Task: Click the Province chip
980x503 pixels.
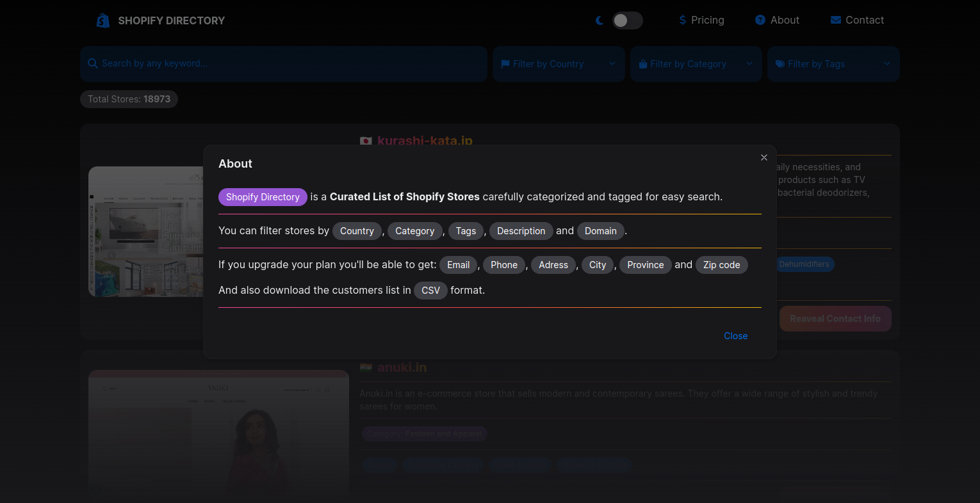Action: pyautogui.click(x=646, y=265)
